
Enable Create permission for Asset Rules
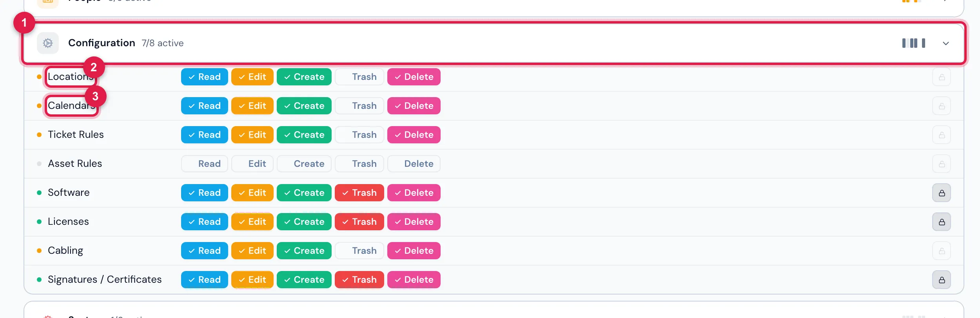click(304, 164)
